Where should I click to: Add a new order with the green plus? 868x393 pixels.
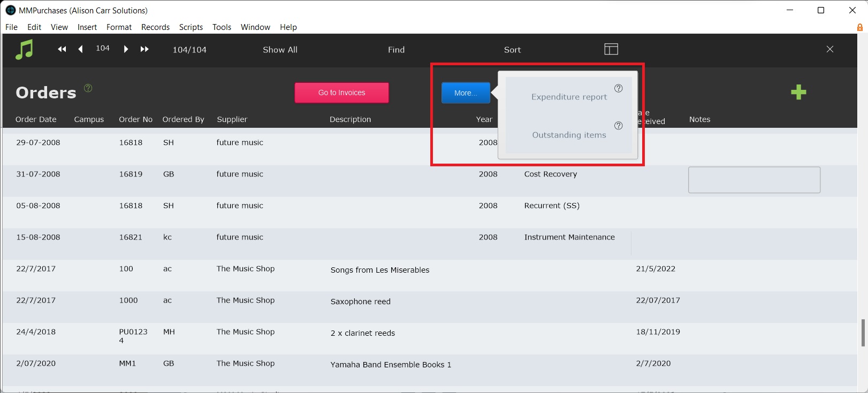[x=798, y=92]
